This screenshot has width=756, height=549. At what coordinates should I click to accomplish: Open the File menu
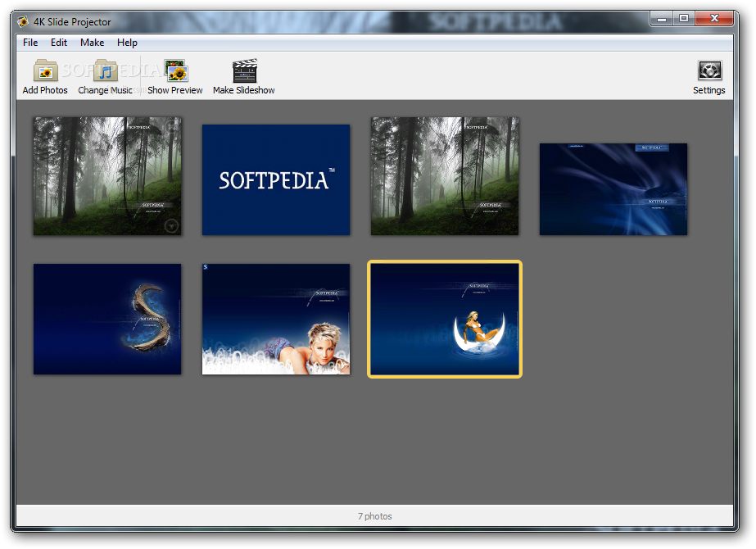click(29, 43)
